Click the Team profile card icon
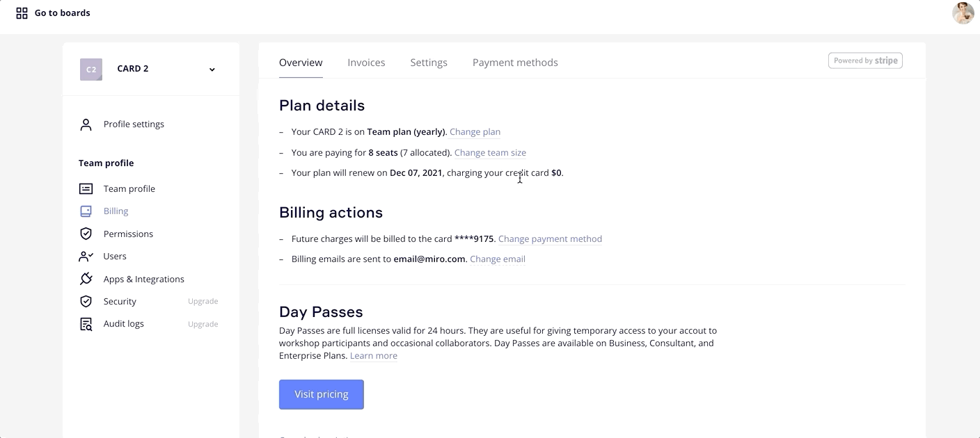This screenshot has height=438, width=980. (86, 189)
